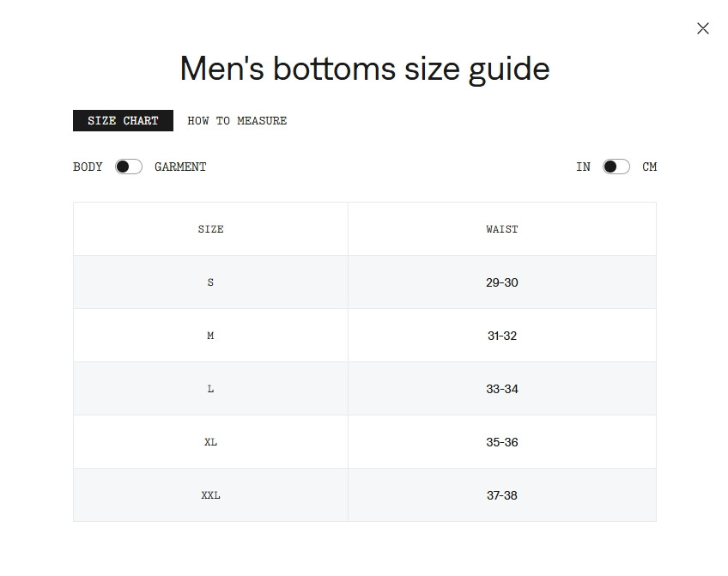Choose the CM unit label
The image size is (728, 576).
[x=650, y=167]
